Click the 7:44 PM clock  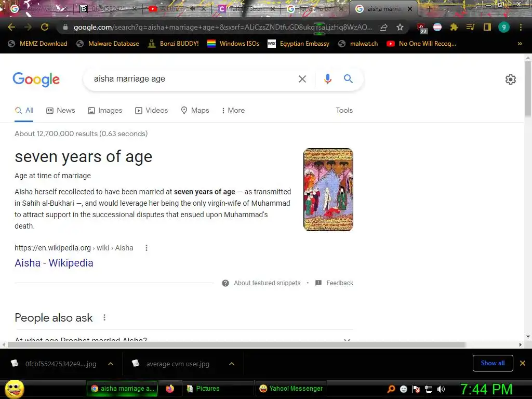(486, 389)
